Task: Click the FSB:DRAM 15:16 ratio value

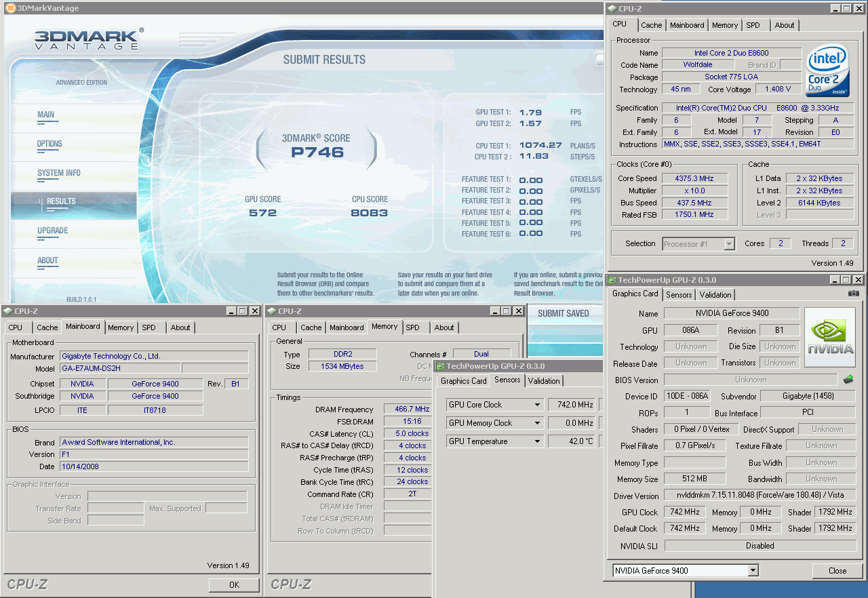Action: [x=407, y=422]
